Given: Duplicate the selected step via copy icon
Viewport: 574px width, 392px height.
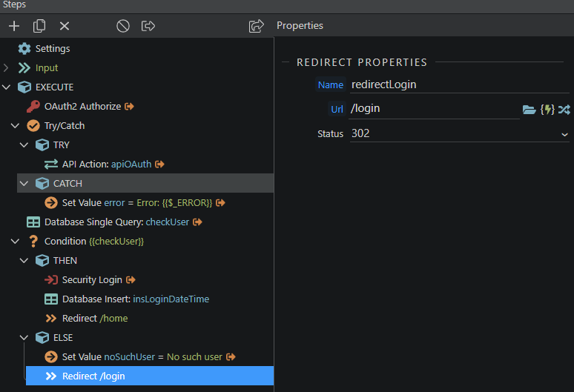Looking at the screenshot, I should click(x=39, y=26).
